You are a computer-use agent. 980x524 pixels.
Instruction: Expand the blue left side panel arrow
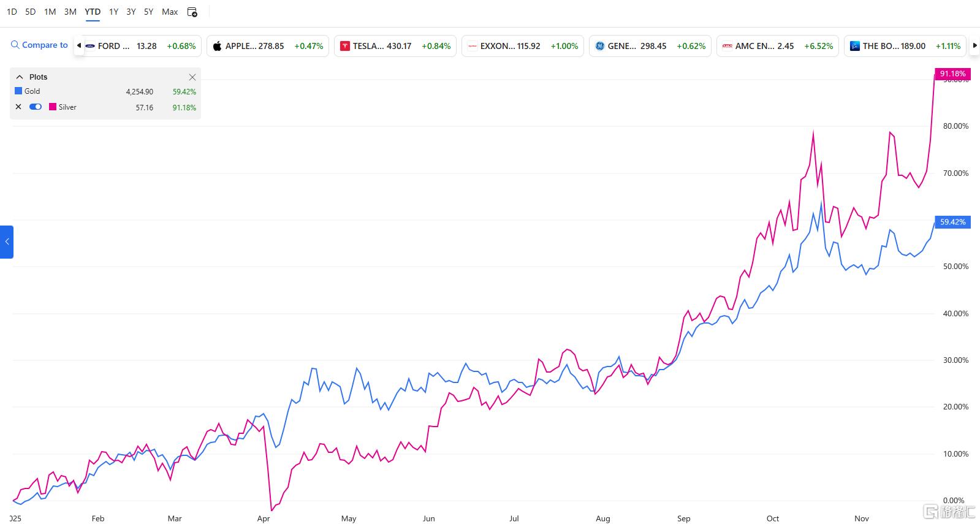point(7,241)
